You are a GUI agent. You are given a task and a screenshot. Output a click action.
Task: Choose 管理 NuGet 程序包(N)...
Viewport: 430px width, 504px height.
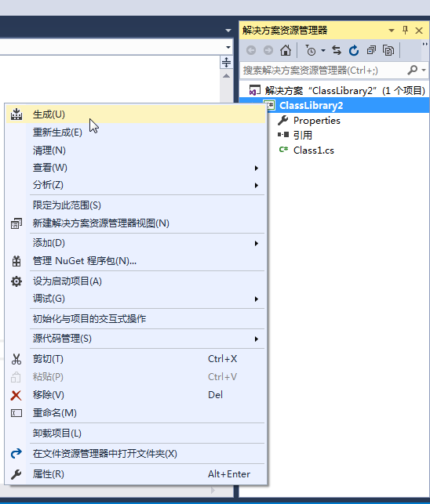tap(136, 261)
